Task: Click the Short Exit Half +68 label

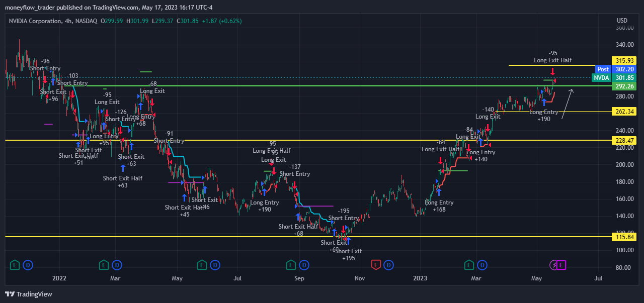Action: coord(298,230)
